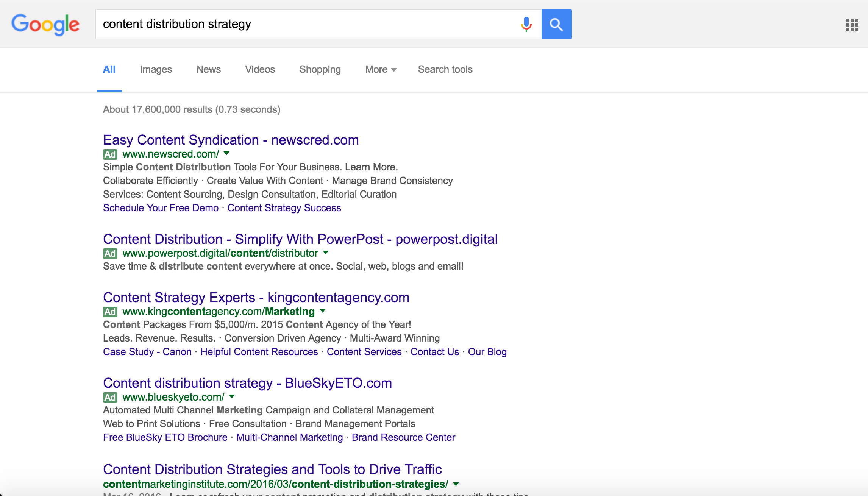Screen dimensions: 868x496
Task: Follow the Schedule Your Free Demo sitelink
Action: 161,208
